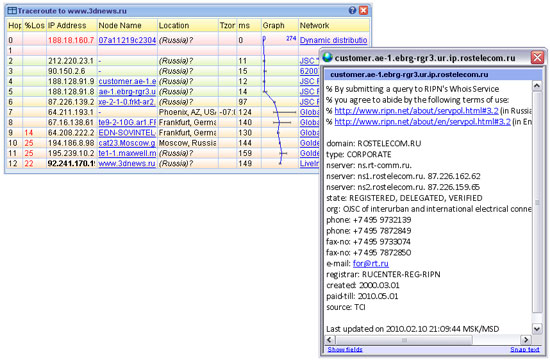Open the te1-1.maxwell.m node link
Image resolution: width=550 pixels, height=360 pixels.
pos(127,153)
